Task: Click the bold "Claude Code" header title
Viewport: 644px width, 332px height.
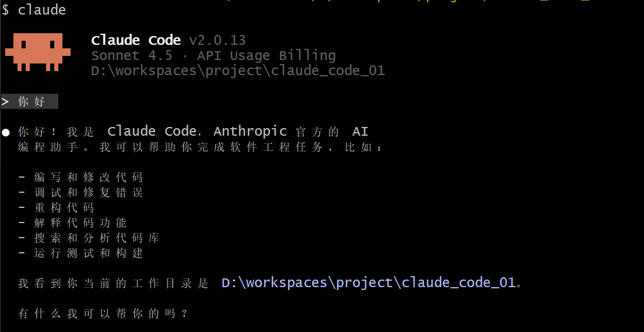Action: 136,40
